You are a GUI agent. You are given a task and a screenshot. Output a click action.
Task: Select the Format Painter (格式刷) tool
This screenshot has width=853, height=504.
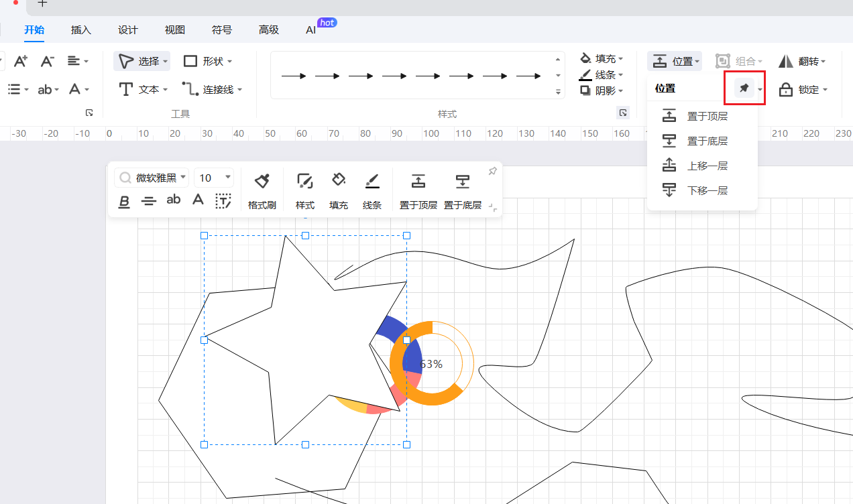click(262, 190)
